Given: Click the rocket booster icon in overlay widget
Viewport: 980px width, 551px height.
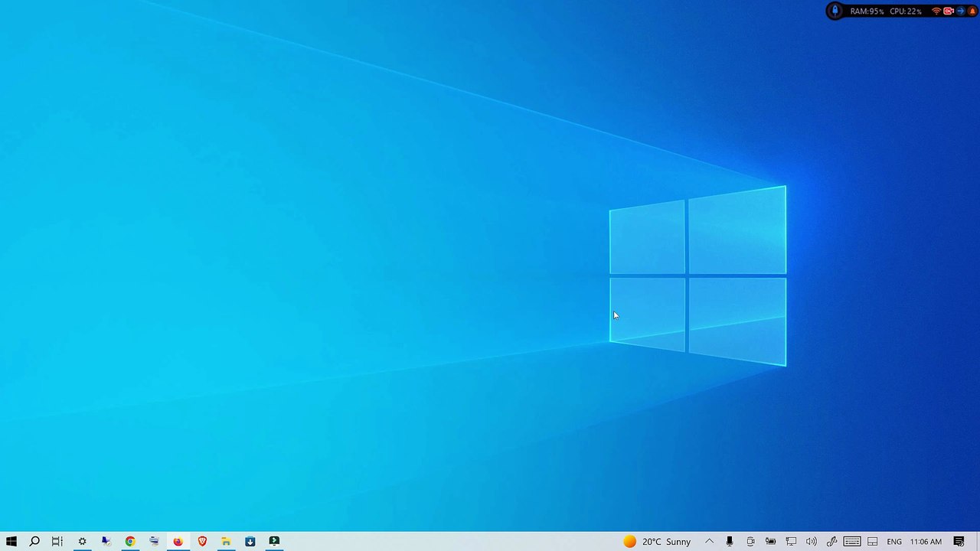Looking at the screenshot, I should point(835,11).
